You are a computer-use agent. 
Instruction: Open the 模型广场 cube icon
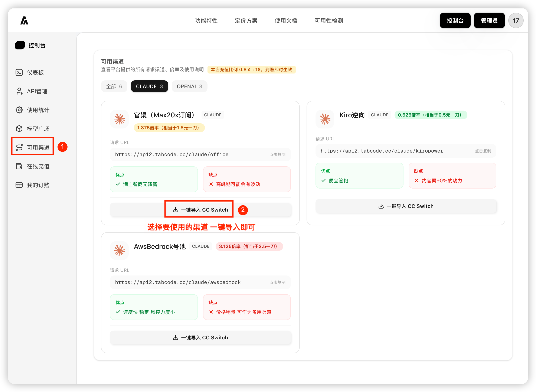point(19,129)
